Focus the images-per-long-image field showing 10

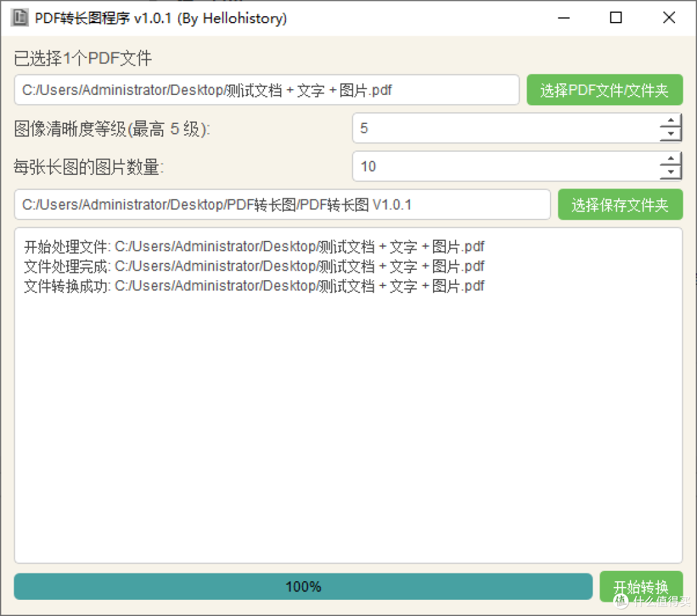click(x=506, y=167)
